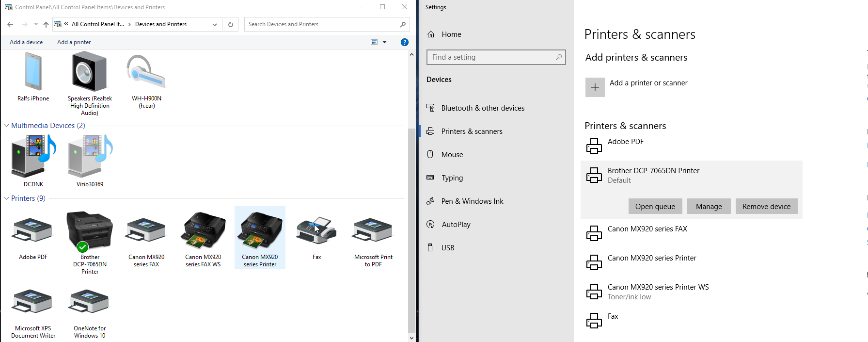Screen dimensions: 868x342
Task: Click Remove device button
Action: point(766,206)
